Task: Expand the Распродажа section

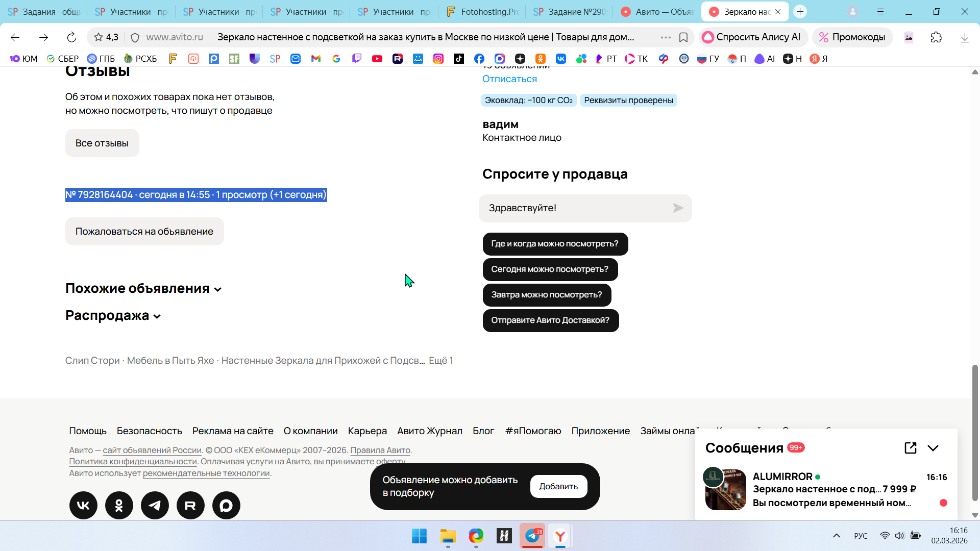Action: pos(113,316)
